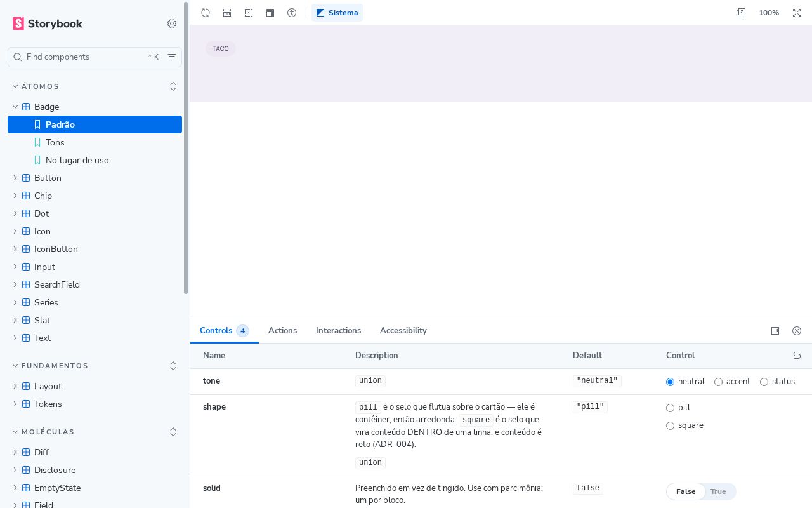Click the 100% zoom level
Viewport: 812px width, 508px height.
(769, 13)
